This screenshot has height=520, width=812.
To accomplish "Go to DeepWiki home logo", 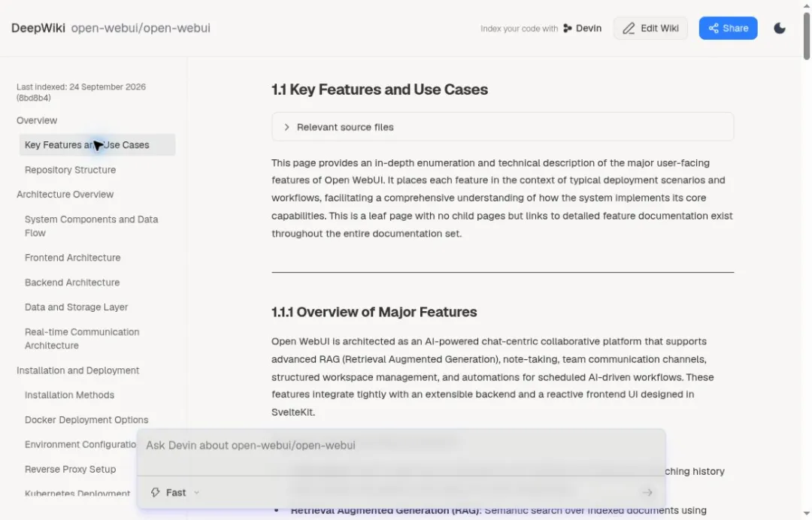I will click(38, 28).
